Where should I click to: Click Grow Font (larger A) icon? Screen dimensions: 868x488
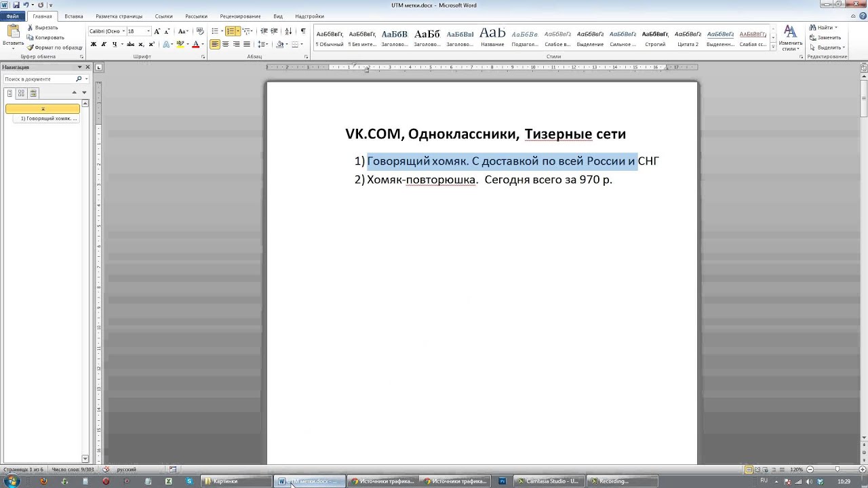tap(157, 31)
